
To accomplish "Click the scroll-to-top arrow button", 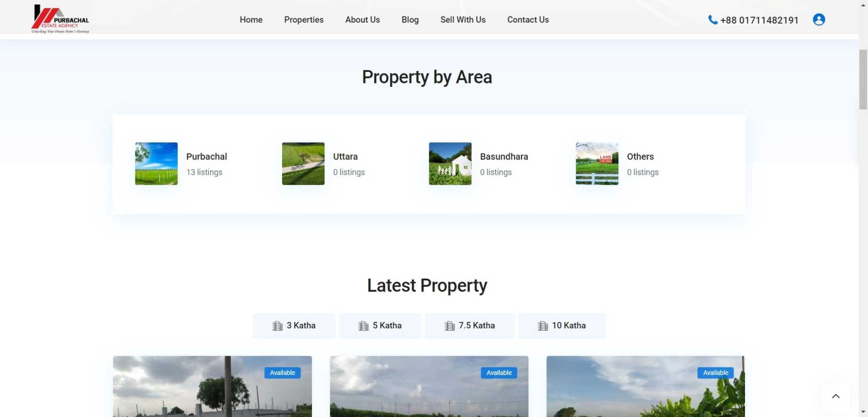I will tap(836, 396).
